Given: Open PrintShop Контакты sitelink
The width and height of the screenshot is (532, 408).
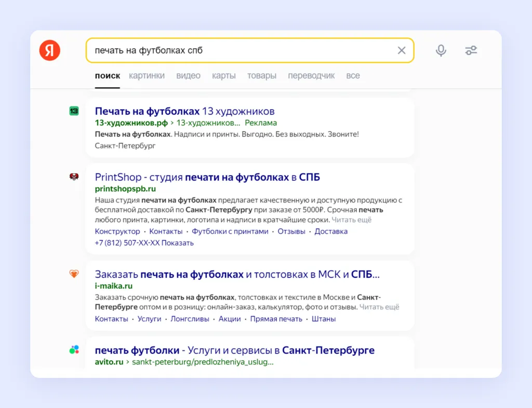Looking at the screenshot, I should tap(166, 232).
